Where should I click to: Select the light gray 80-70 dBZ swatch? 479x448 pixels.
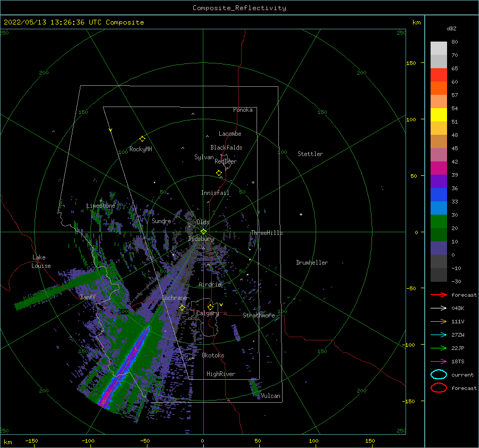coord(439,48)
